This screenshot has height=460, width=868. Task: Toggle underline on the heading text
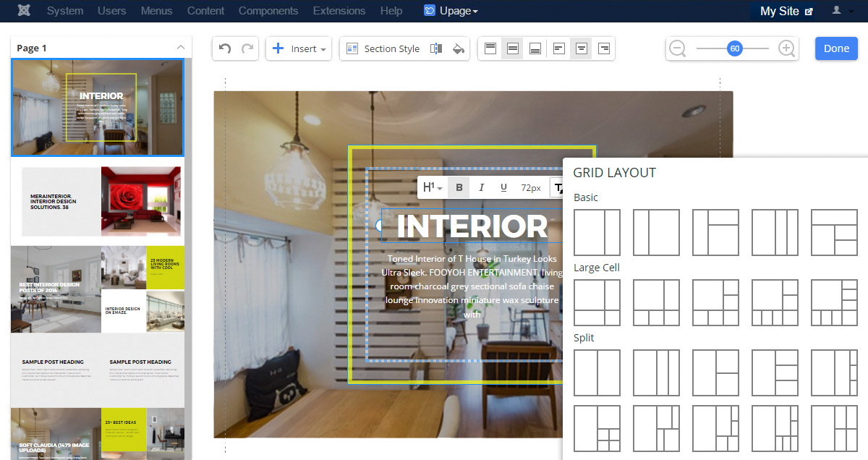coord(503,188)
